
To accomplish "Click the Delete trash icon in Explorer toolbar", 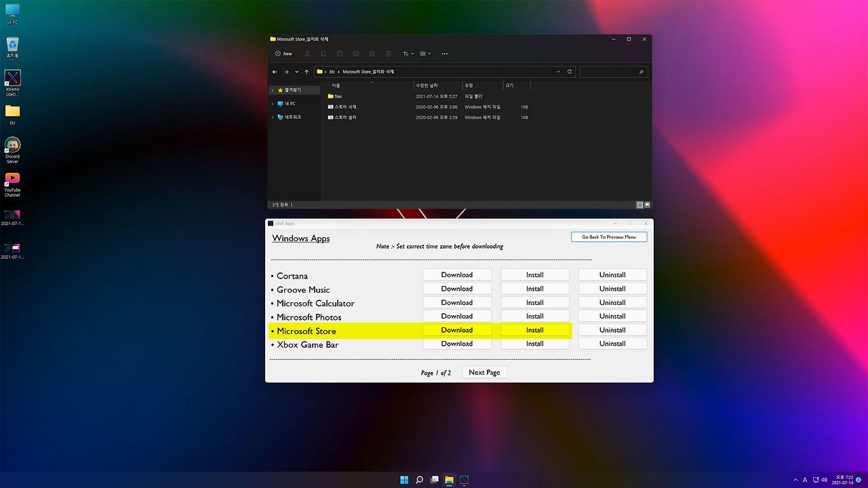I will tap(389, 54).
